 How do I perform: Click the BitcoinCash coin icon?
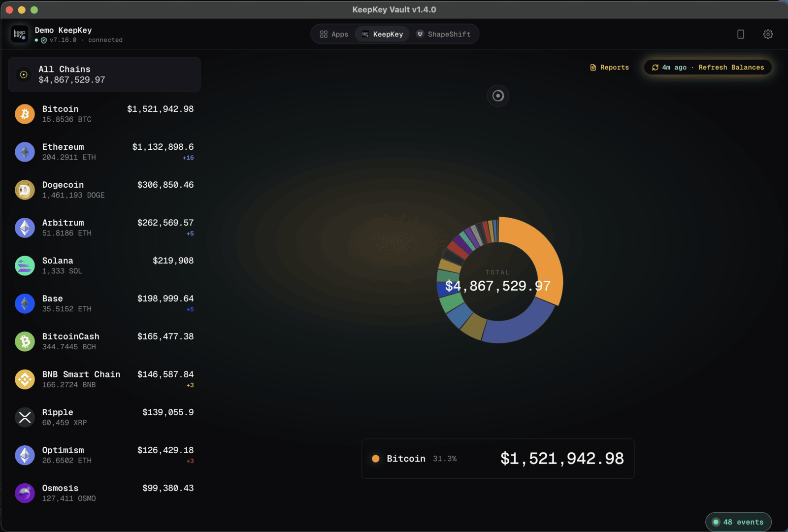pos(25,341)
